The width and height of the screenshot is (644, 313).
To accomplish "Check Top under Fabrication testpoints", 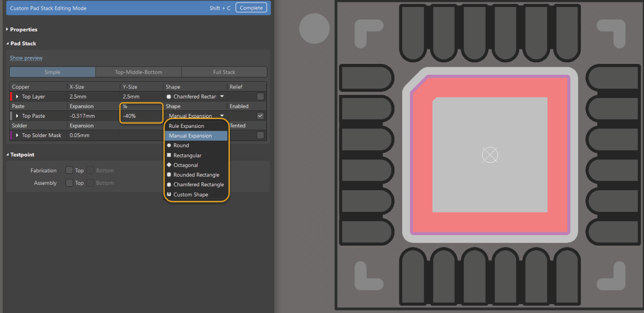I will (x=69, y=170).
